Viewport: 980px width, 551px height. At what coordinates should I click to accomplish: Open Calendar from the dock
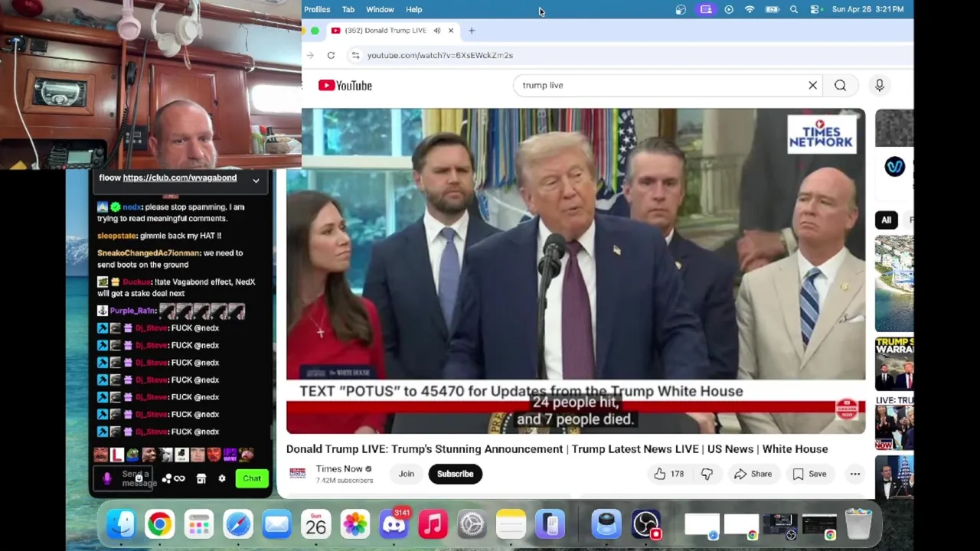[315, 524]
